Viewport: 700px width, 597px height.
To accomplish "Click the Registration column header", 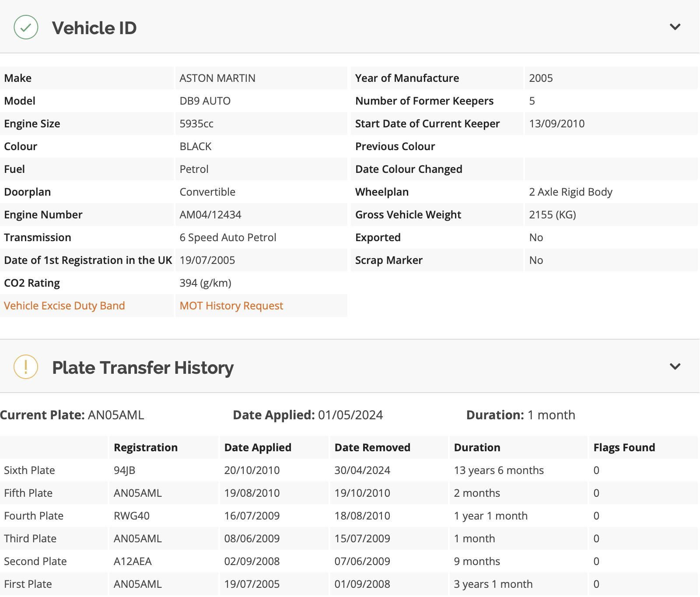I will 146,447.
